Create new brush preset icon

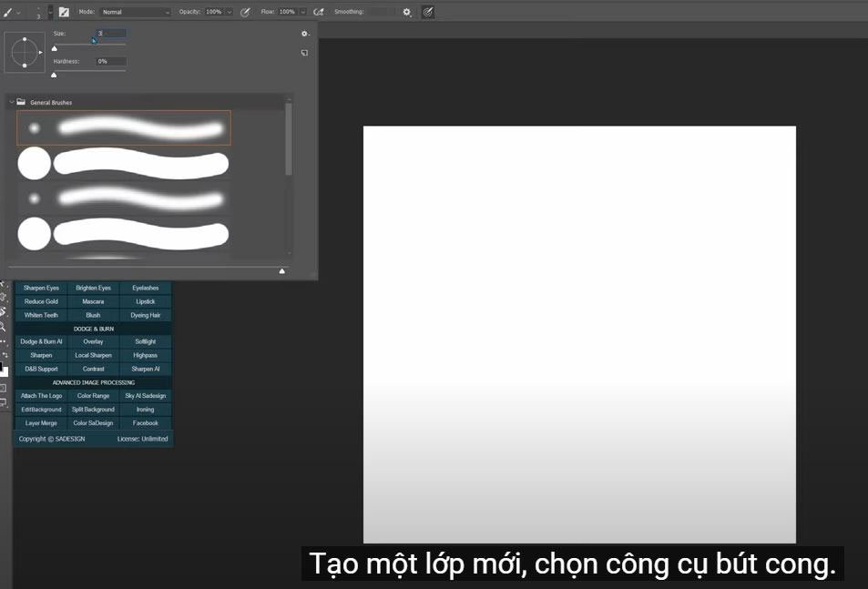(x=305, y=53)
